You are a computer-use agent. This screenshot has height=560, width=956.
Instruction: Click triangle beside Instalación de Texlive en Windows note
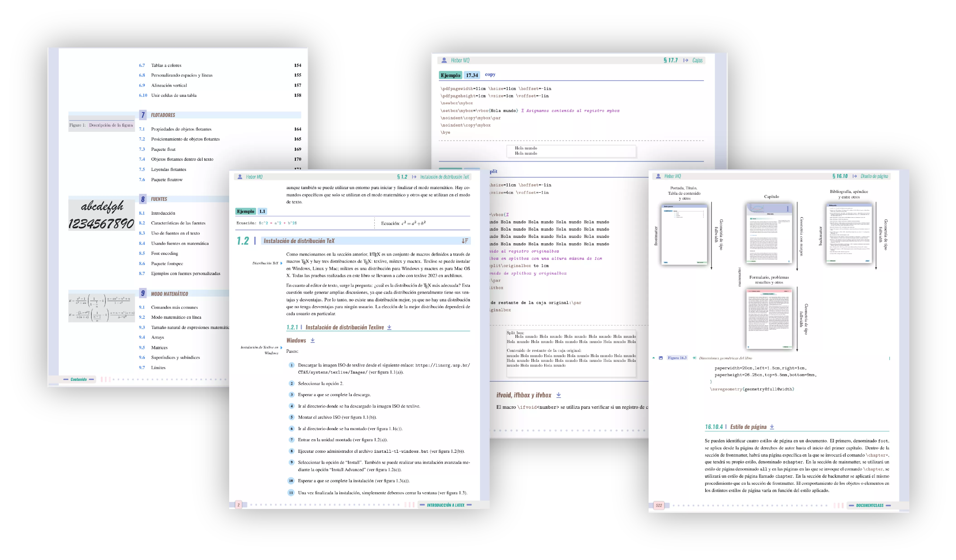[x=281, y=348]
